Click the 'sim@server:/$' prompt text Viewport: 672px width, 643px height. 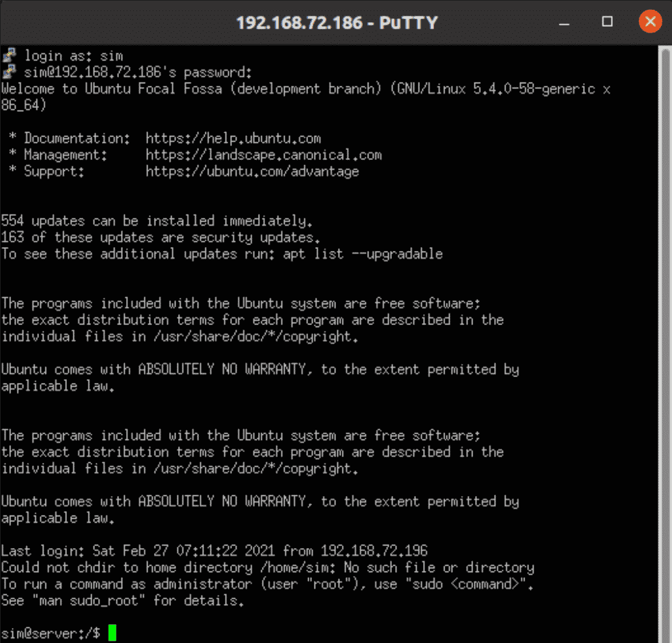pyautogui.click(x=51, y=633)
